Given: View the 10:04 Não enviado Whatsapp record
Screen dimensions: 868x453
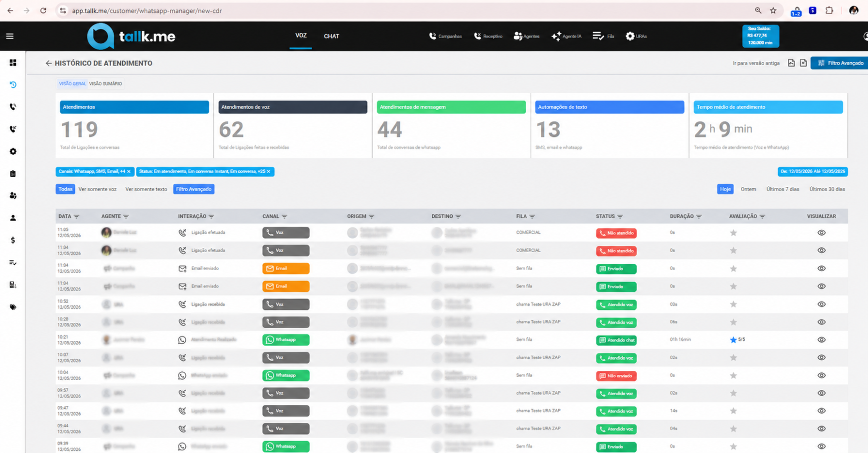Looking at the screenshot, I should (x=822, y=376).
